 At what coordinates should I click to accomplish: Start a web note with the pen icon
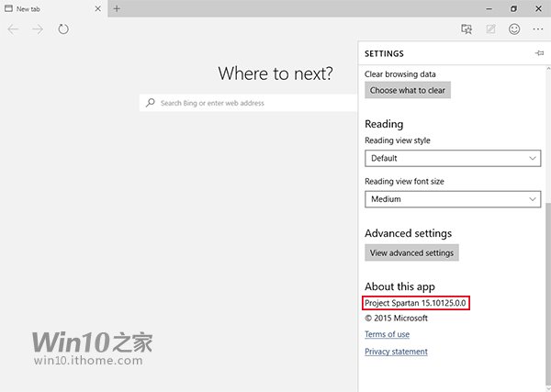click(491, 29)
